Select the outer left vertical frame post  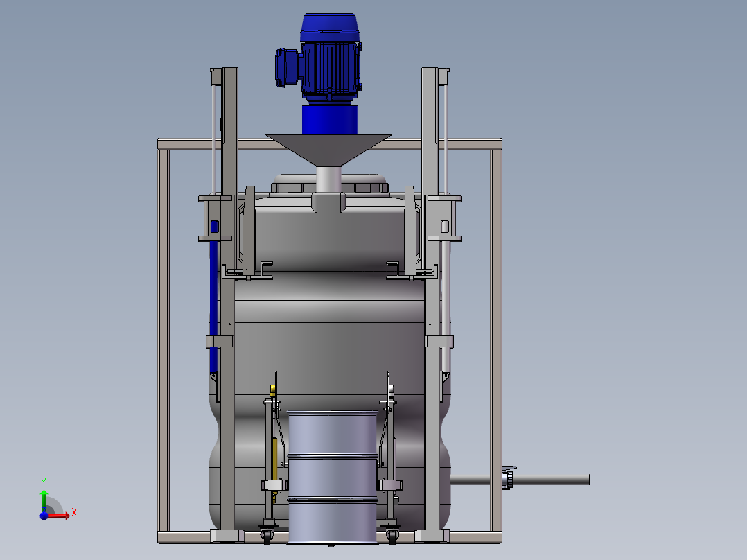pos(164,340)
